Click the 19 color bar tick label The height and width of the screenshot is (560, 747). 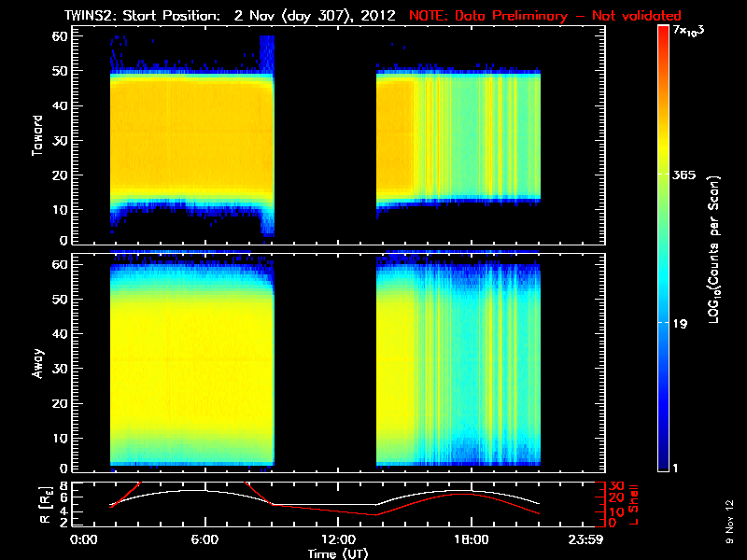(x=683, y=324)
